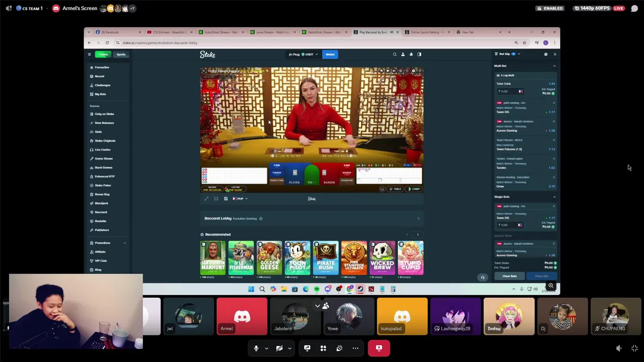The width and height of the screenshot is (644, 362).
Task: Open Bet Slip settings gear
Action: coord(545,54)
